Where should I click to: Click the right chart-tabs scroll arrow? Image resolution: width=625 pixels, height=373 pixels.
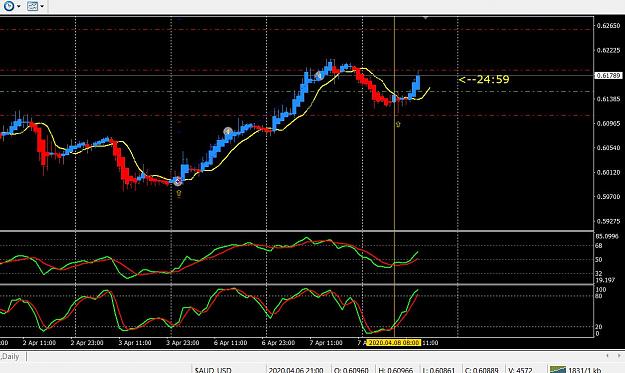click(619, 355)
